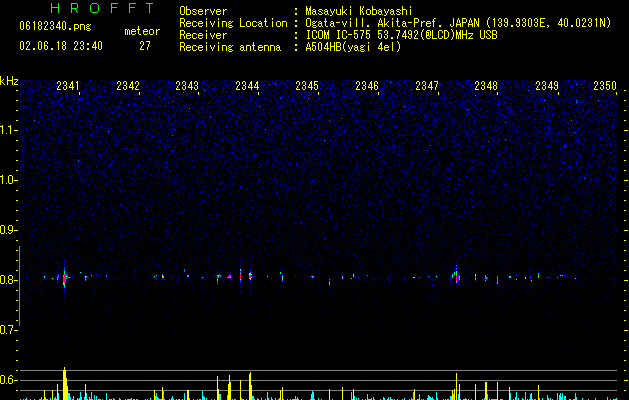Click the 0.9 kHz axis label

[8, 230]
